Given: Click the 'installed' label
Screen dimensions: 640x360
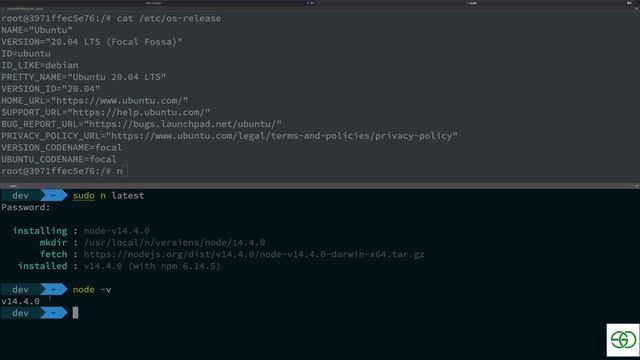Looking at the screenshot, I should click(42, 266).
